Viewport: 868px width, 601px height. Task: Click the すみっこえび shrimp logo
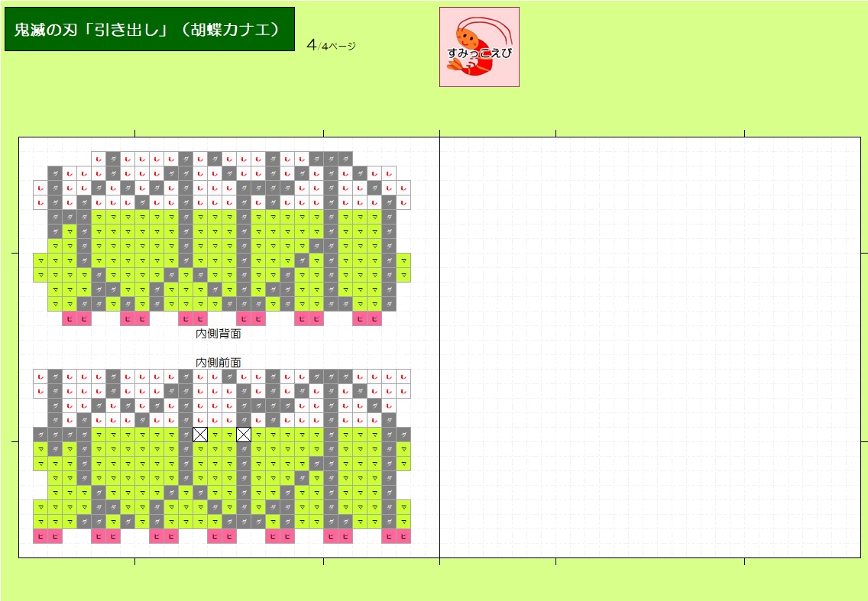(479, 47)
